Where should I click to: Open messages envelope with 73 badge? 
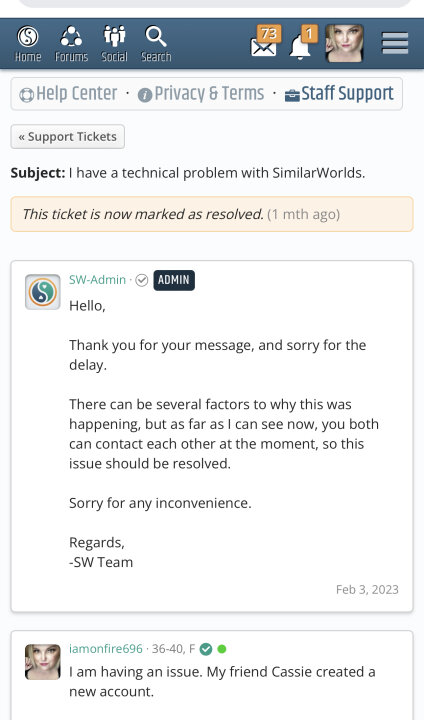tap(265, 42)
